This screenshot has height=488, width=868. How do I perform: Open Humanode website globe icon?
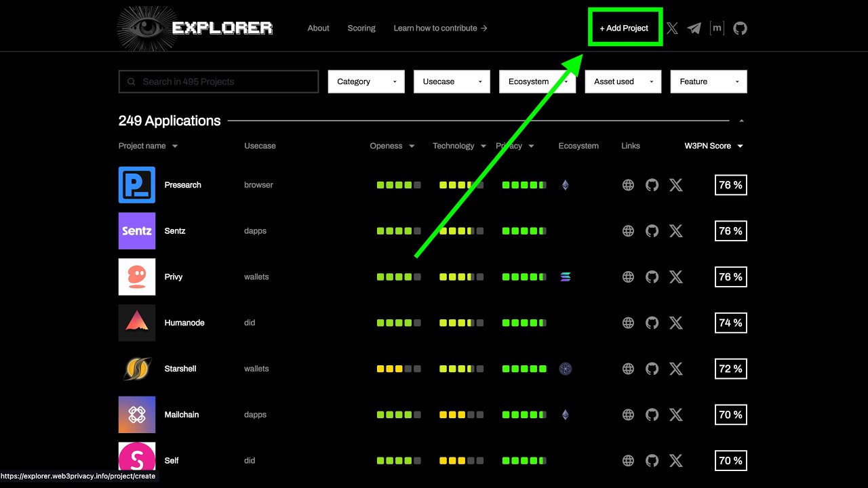[629, 323]
